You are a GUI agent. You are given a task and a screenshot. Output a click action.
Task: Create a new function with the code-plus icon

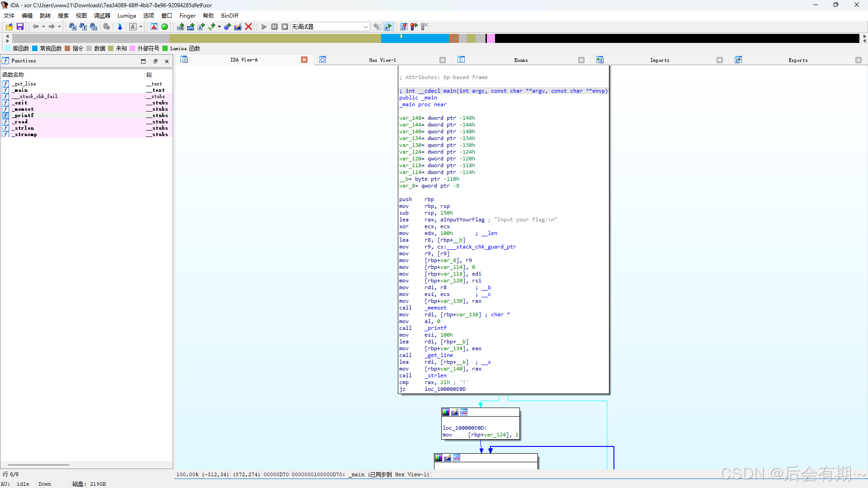coord(180,27)
